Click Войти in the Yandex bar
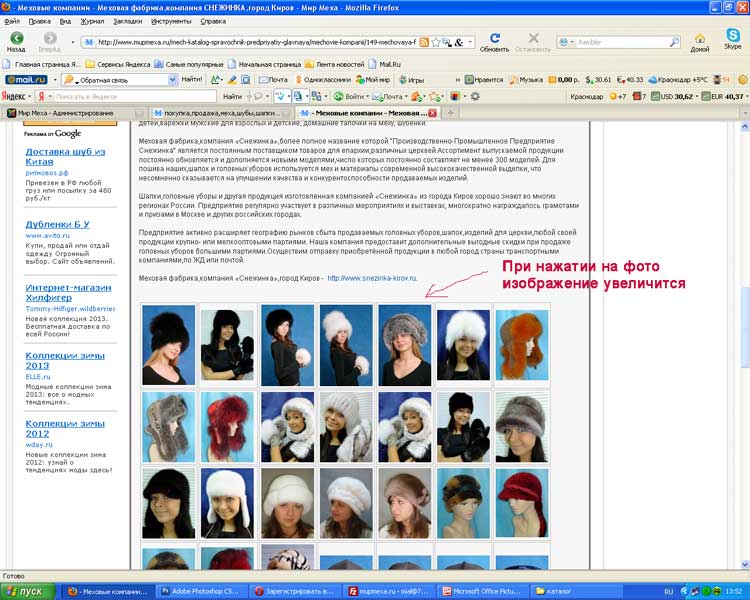This screenshot has height=600, width=750. tap(349, 96)
